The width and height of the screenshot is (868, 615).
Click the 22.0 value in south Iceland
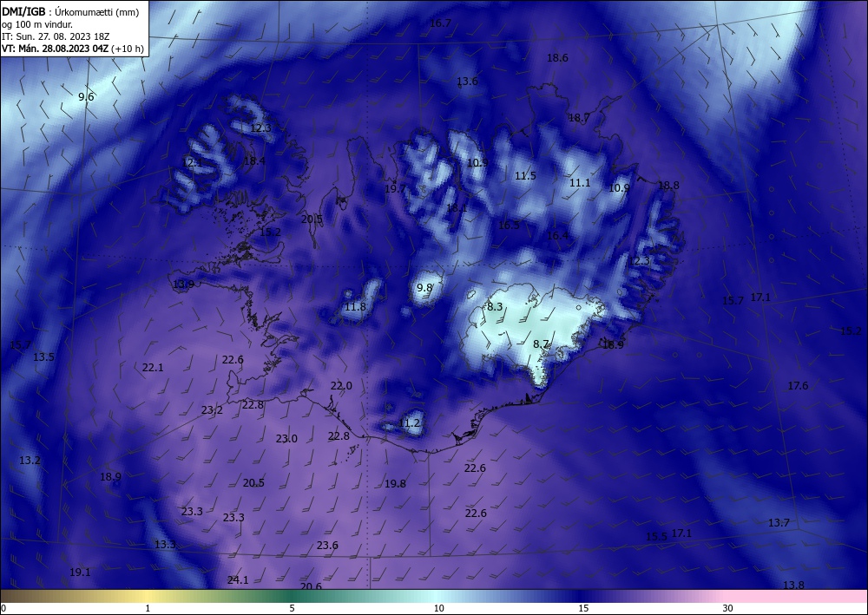(341, 385)
